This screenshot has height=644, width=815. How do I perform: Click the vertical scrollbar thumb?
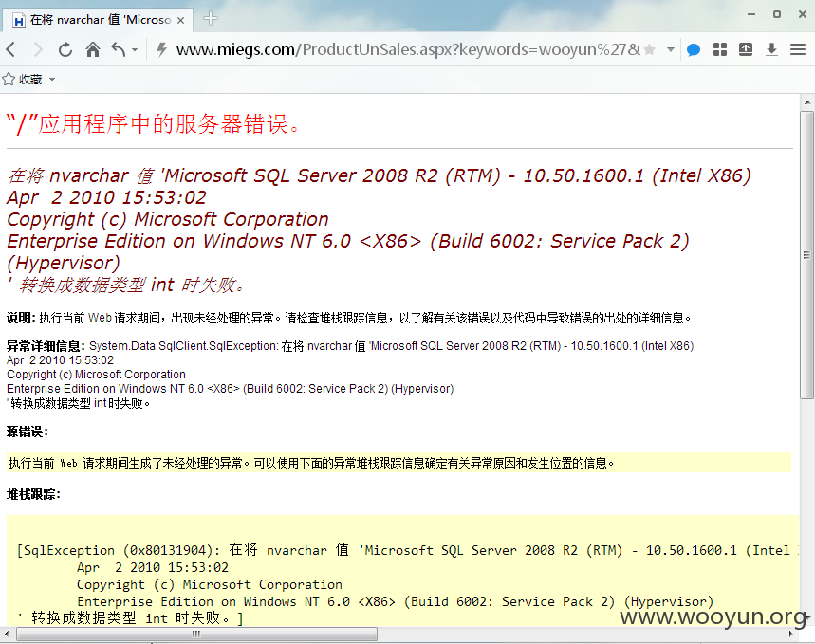tap(806, 255)
